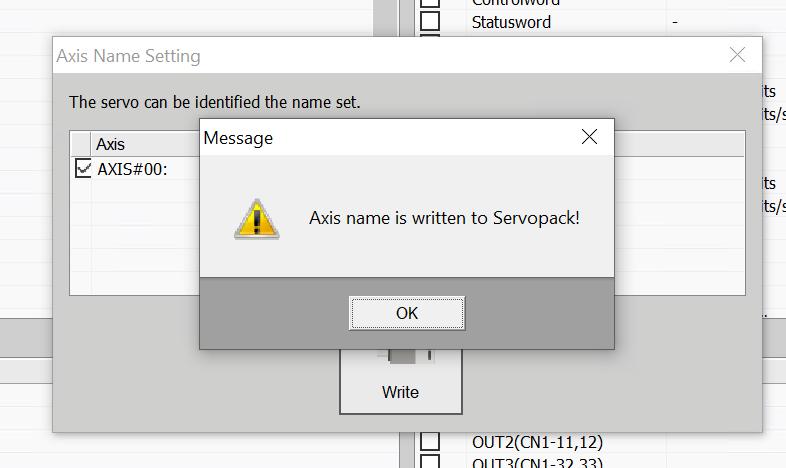Click the Statusword dash value cell

tap(676, 22)
